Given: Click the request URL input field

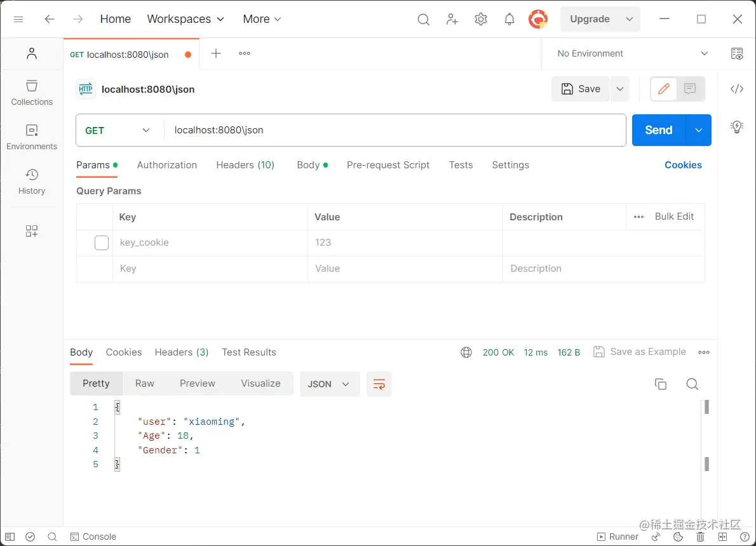Looking at the screenshot, I should pos(394,130).
